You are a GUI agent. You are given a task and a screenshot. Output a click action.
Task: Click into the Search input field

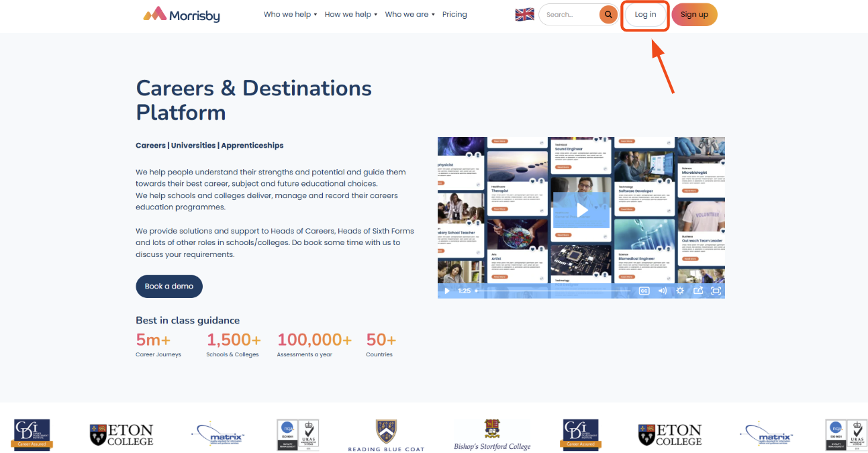point(569,14)
